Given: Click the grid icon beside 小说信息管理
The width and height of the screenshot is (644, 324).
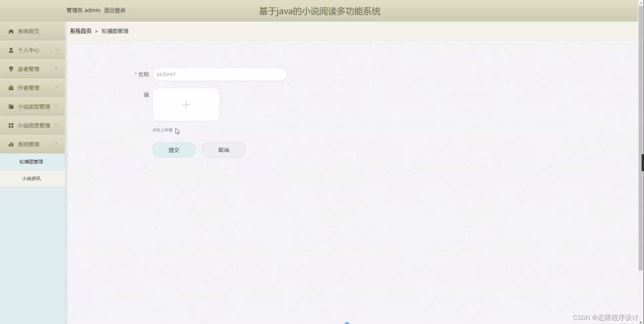Looking at the screenshot, I should [11, 125].
